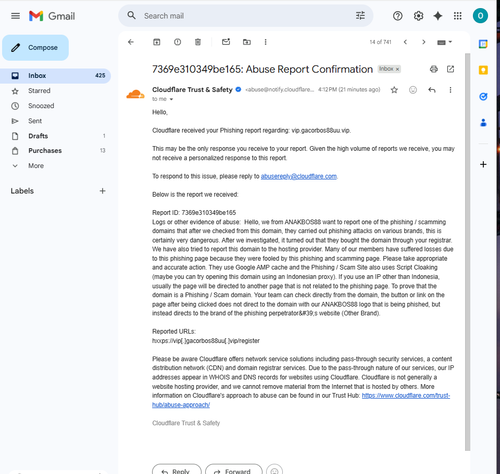The width and height of the screenshot is (500, 474).
Task: Open email in new window
Action: click(450, 69)
